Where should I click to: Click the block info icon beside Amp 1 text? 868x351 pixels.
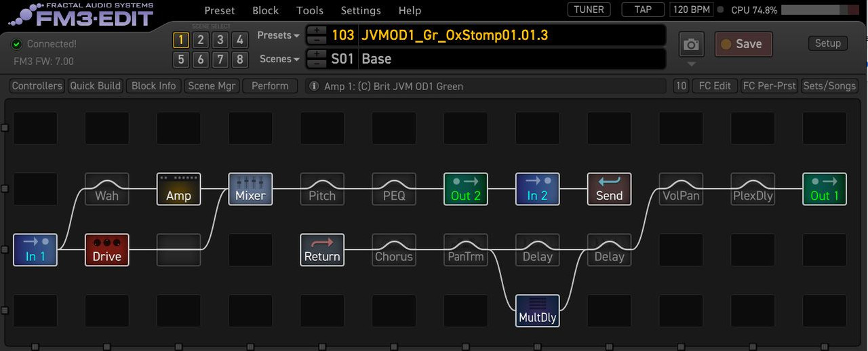313,86
